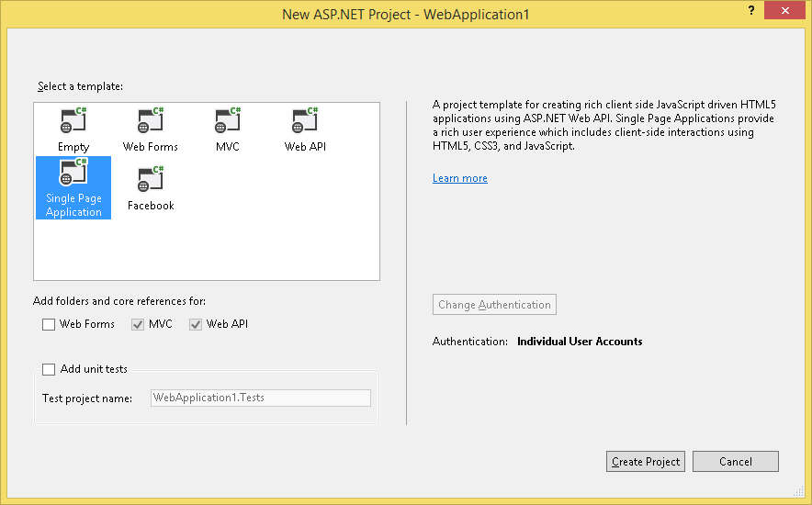Screen dimensions: 812x505
Task: Enable the Web Forms references checkbox
Action: pyautogui.click(x=49, y=324)
